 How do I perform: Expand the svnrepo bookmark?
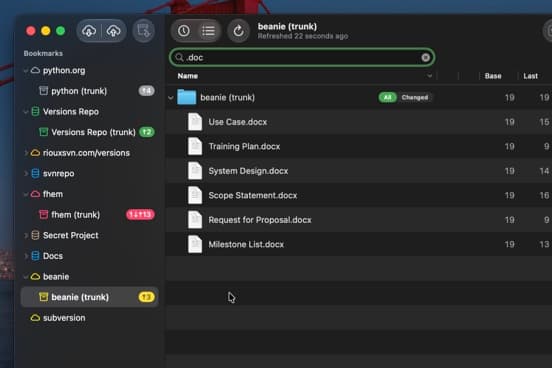tap(26, 174)
